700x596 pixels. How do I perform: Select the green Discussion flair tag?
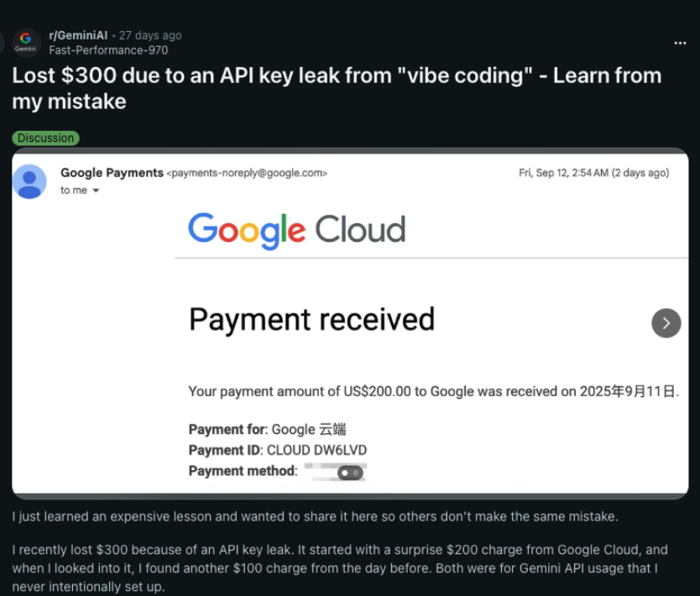pos(46,138)
